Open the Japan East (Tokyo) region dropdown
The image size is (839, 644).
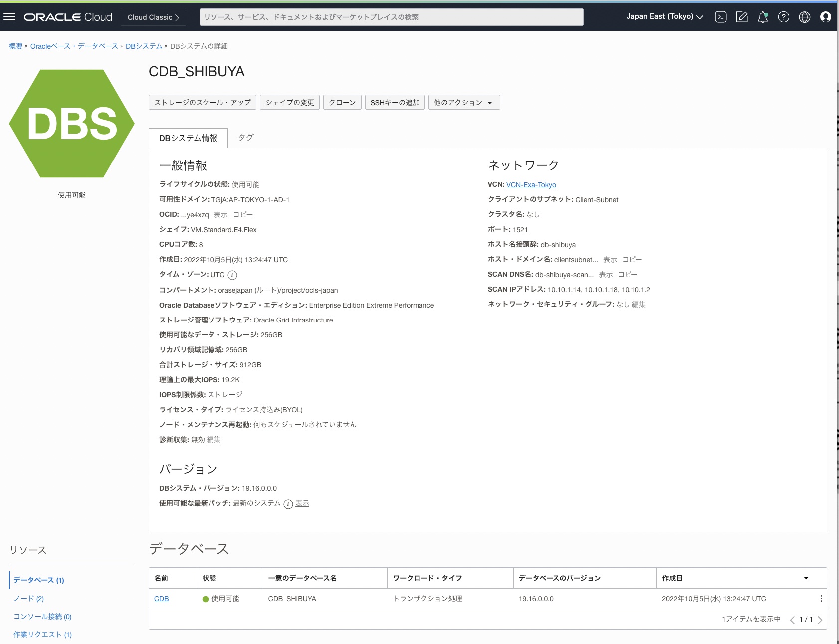[665, 17]
